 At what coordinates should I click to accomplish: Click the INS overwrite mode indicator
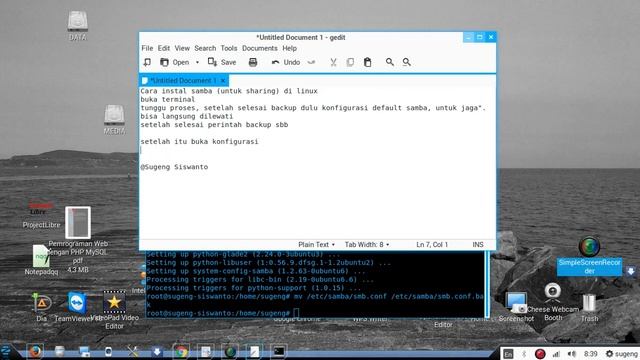click(x=478, y=244)
